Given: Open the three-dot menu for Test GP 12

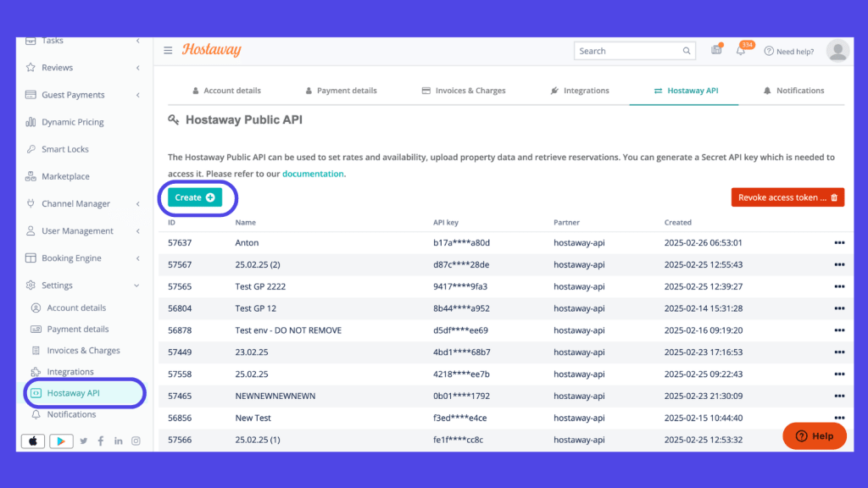Looking at the screenshot, I should pyautogui.click(x=839, y=308).
